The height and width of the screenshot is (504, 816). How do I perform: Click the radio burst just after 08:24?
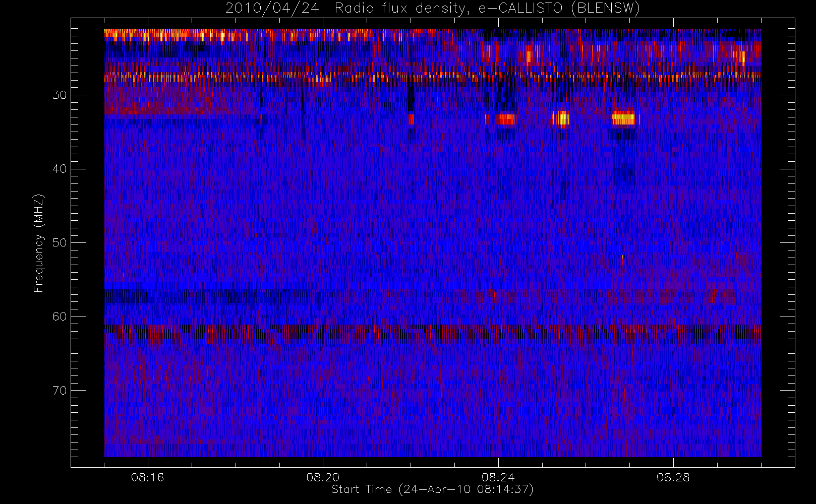(x=505, y=119)
